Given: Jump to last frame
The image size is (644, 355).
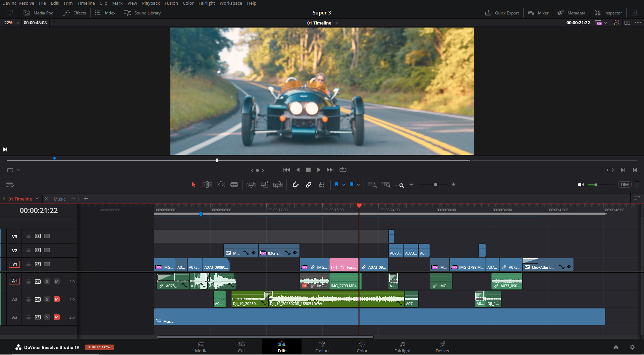Looking at the screenshot, I should point(330,170).
